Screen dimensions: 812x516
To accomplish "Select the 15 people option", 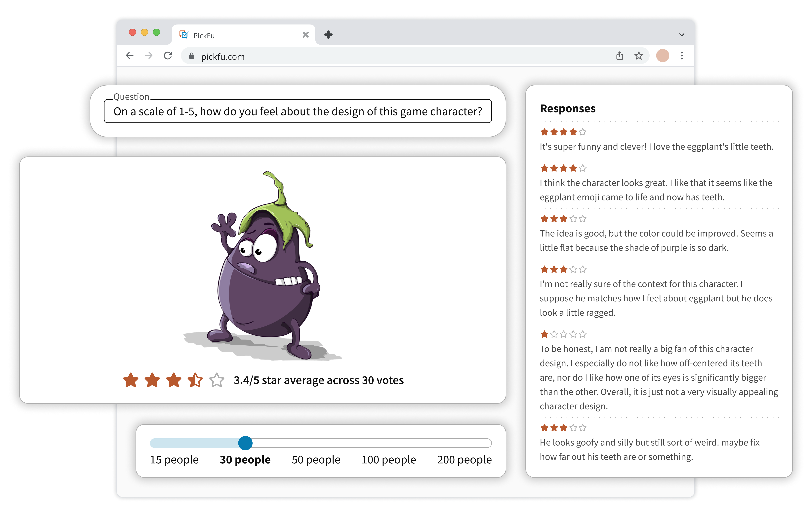I will coord(174,460).
